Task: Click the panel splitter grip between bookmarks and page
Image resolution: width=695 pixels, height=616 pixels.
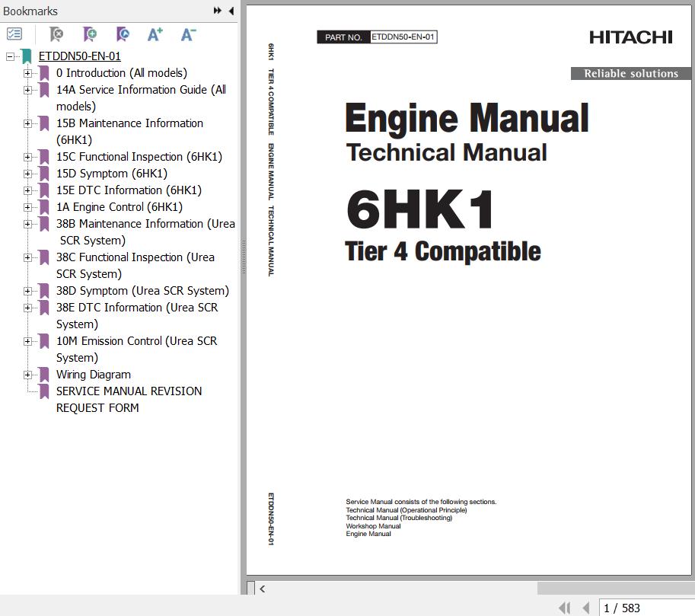Action: pos(244,257)
